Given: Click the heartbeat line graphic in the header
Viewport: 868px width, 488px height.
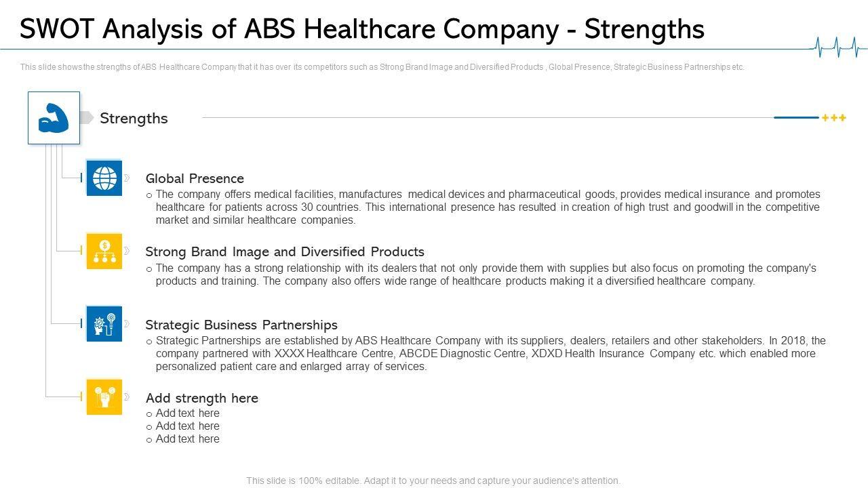Looking at the screenshot, I should tap(838, 46).
